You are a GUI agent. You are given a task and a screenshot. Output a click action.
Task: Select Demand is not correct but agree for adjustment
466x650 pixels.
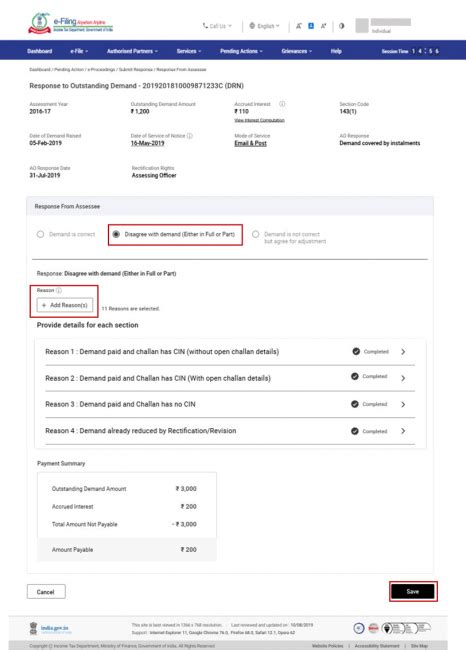click(x=255, y=234)
